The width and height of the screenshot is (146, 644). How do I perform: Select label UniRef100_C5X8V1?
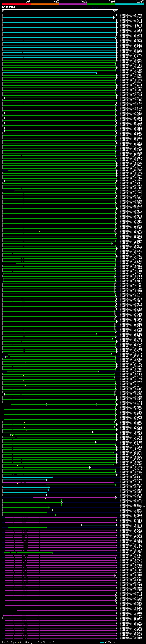[x=131, y=40]
